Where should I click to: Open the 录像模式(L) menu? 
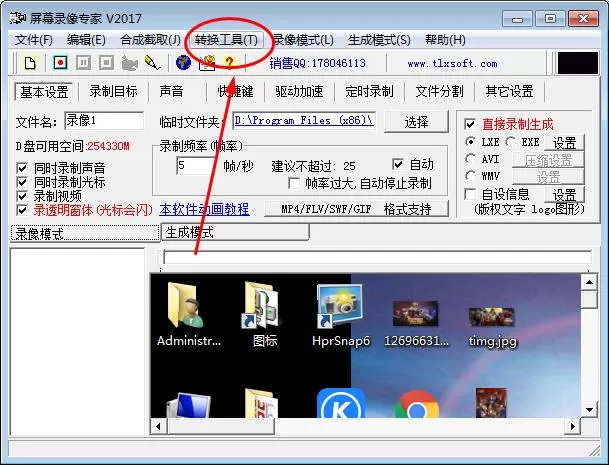303,40
